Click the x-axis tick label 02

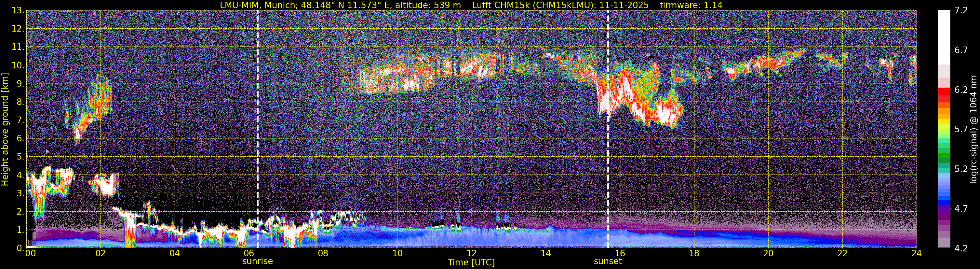click(x=100, y=253)
